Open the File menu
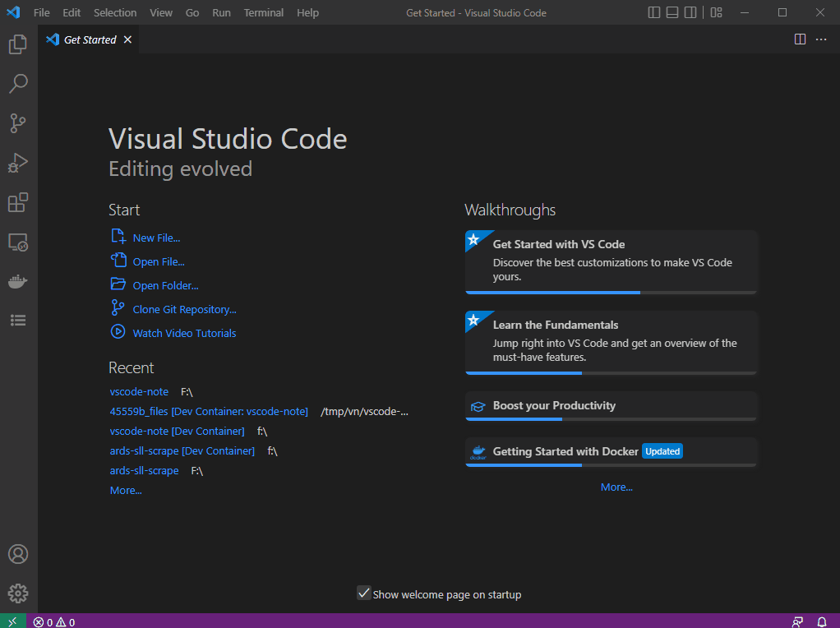The height and width of the screenshot is (628, 840). [41, 12]
